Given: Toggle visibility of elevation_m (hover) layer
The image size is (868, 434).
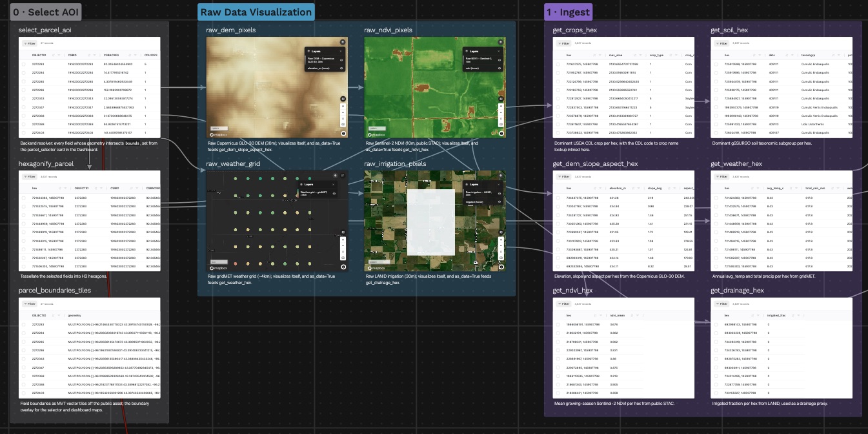Looking at the screenshot, I should click(x=341, y=68).
